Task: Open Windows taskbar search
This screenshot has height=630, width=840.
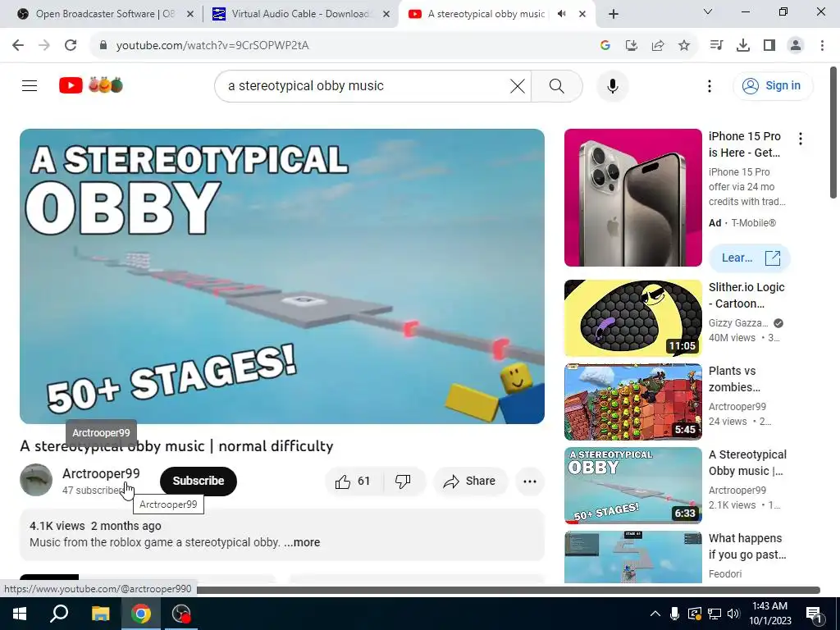Action: pyautogui.click(x=59, y=614)
